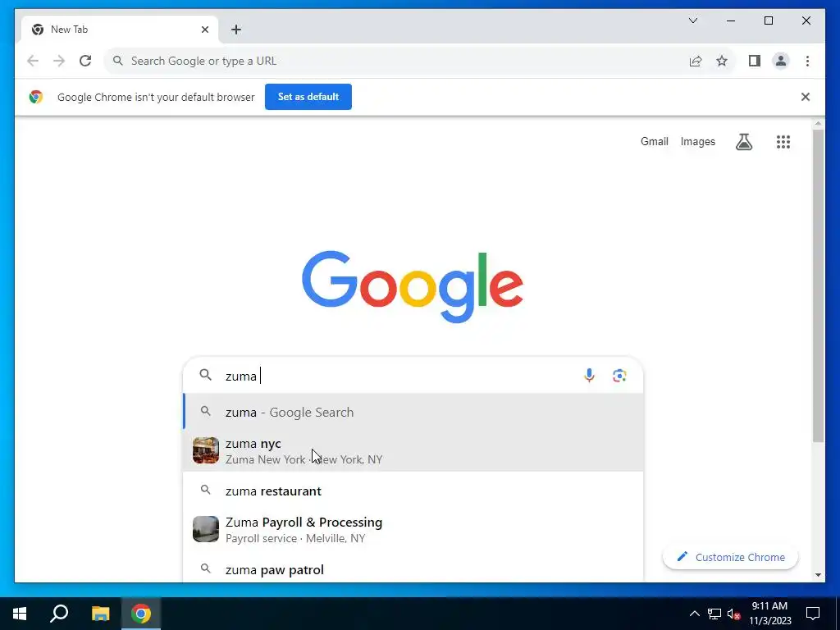Open the tab search chevron
The image size is (840, 630).
tap(692, 21)
